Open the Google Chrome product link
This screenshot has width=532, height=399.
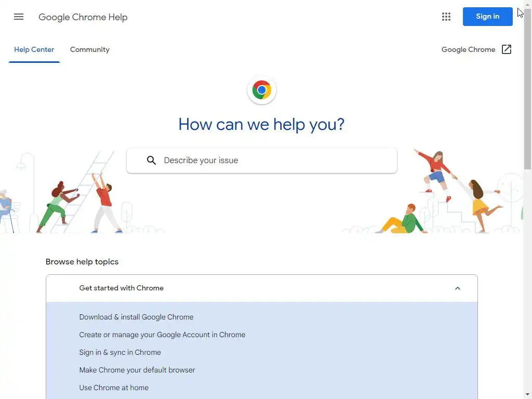468,49
